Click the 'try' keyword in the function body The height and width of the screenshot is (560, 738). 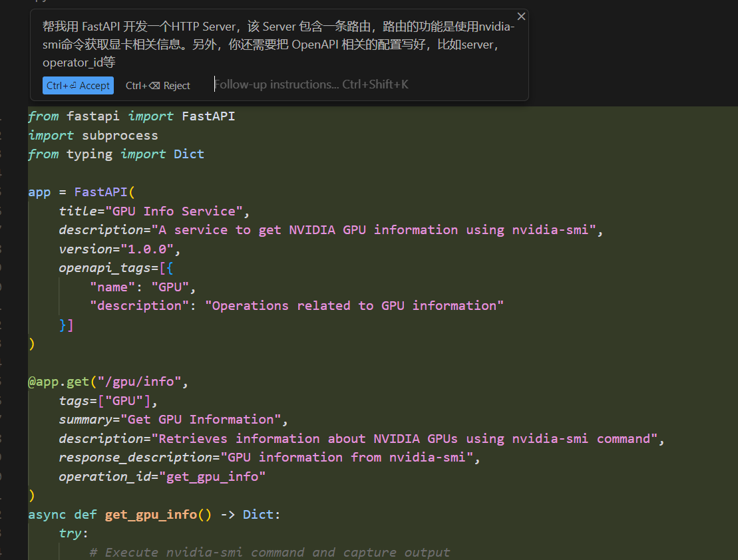click(70, 533)
